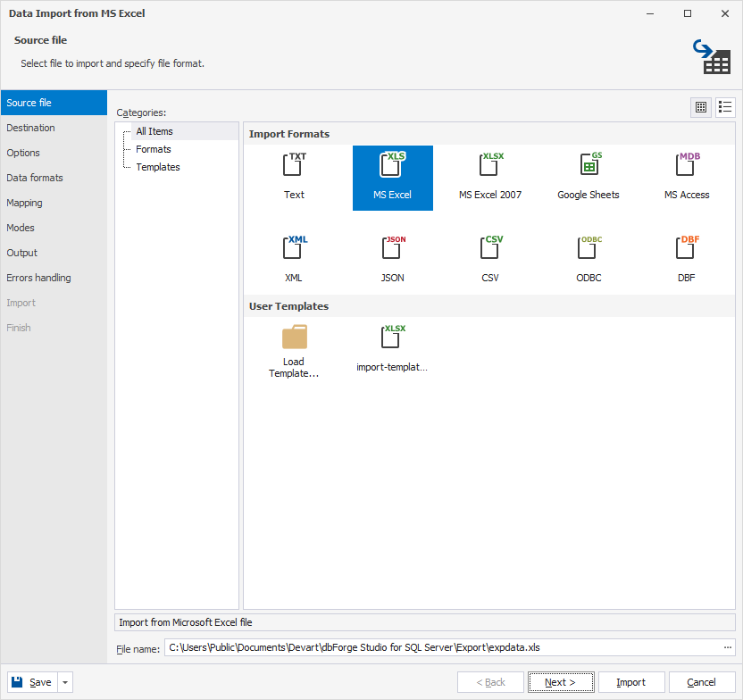
Task: Open the Data formats wizard page
Action: pos(54,178)
